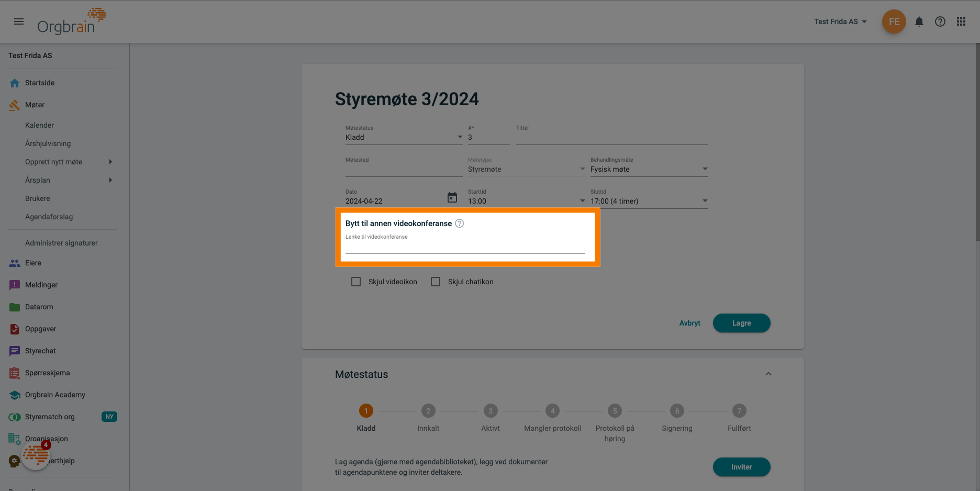Click the Lenke til videokonferanse field
This screenshot has width=980, height=491.
465,247
